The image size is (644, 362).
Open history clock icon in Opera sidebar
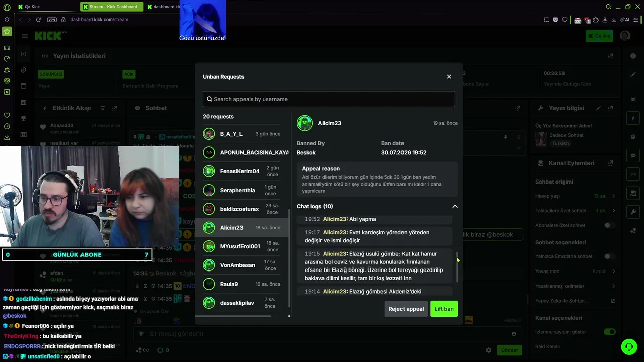[7, 126]
